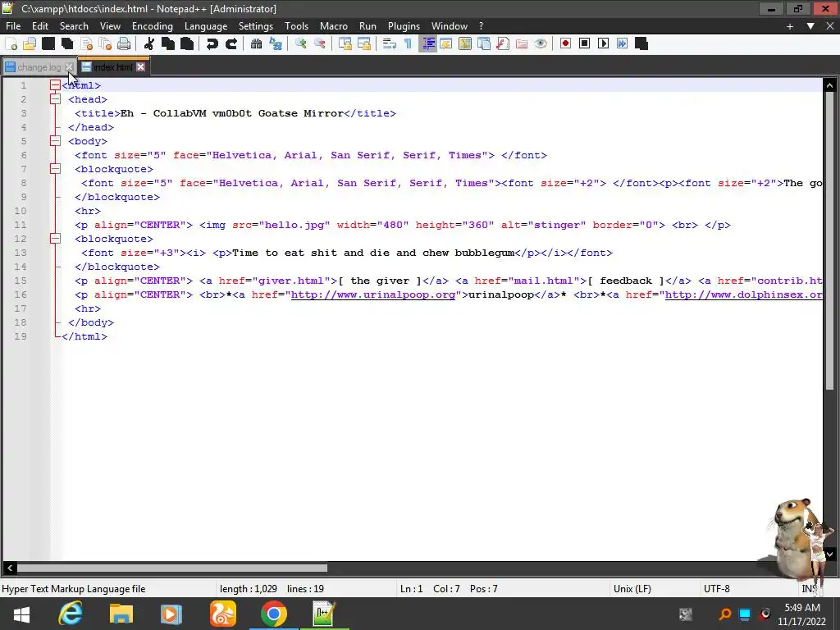Click the plus button in the menu bar

[x=790, y=25]
